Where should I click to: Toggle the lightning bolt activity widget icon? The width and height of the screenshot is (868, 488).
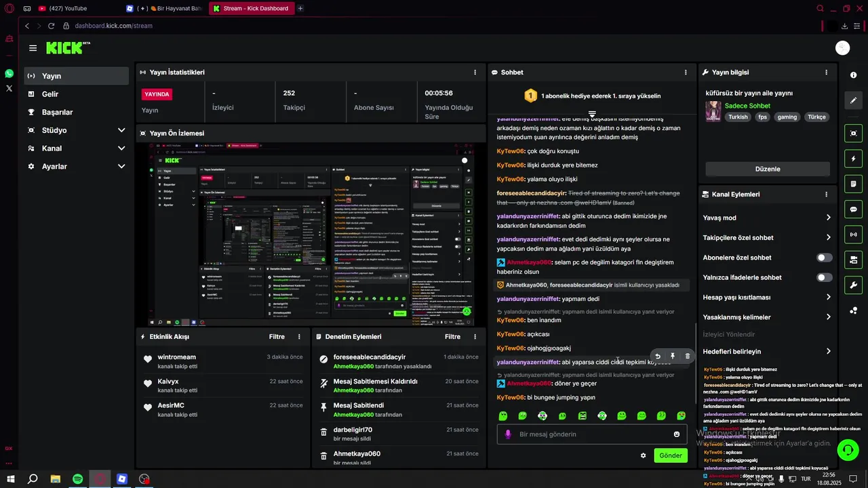coord(853,159)
